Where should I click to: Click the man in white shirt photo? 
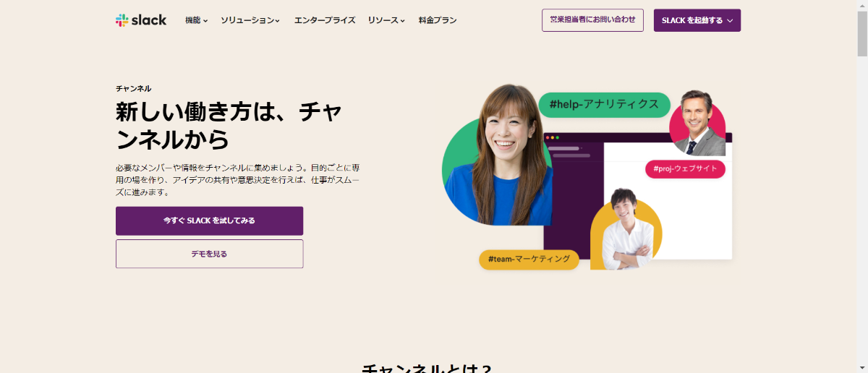(x=626, y=229)
